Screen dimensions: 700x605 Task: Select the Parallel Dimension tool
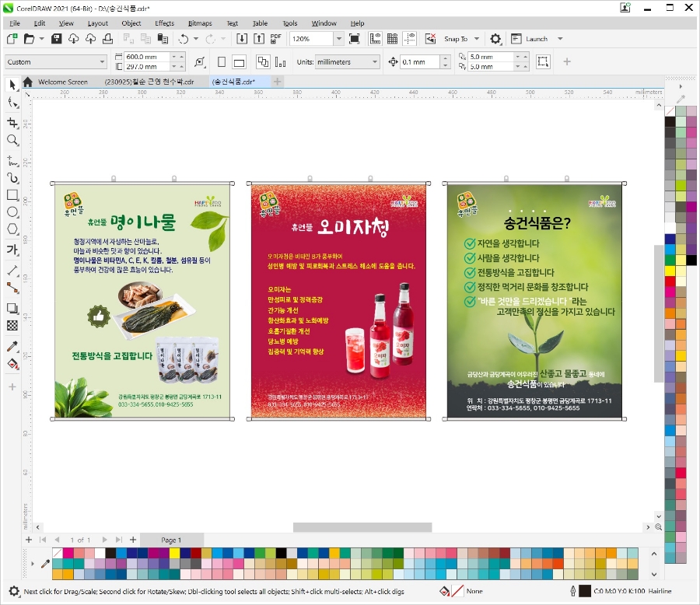[x=12, y=270]
